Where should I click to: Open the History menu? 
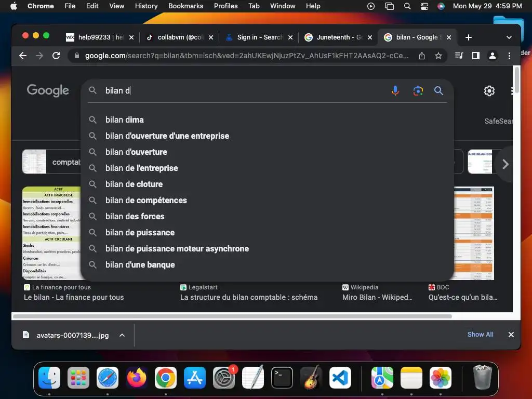pos(146,6)
